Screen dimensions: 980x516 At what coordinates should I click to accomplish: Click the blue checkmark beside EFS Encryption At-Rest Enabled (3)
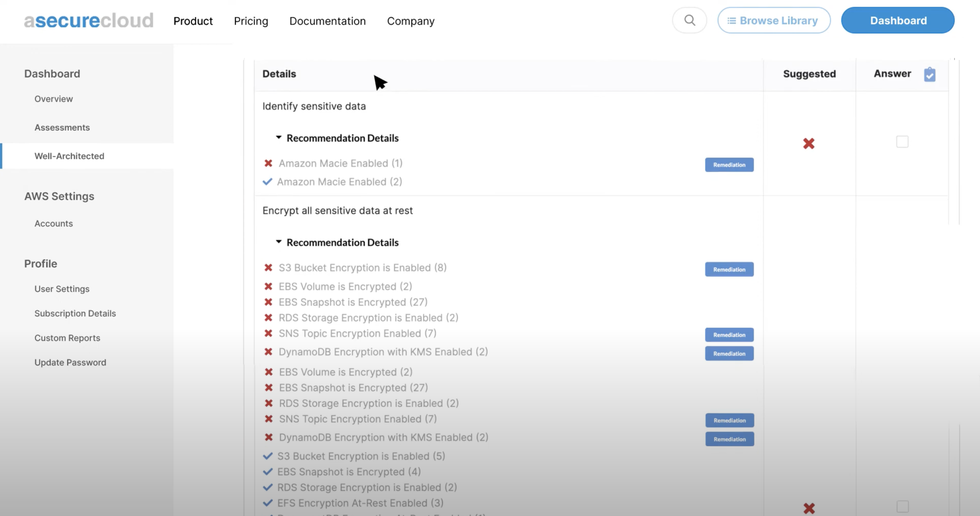point(268,503)
